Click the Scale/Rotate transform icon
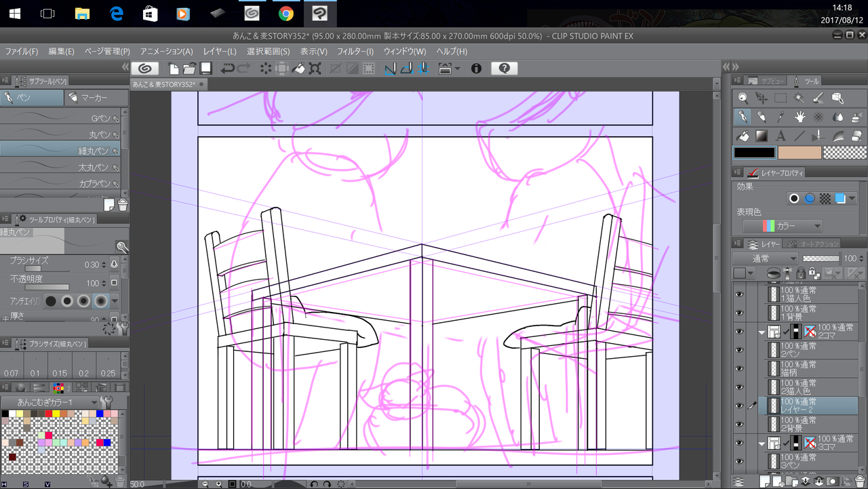This screenshot has width=868, height=489. (315, 68)
